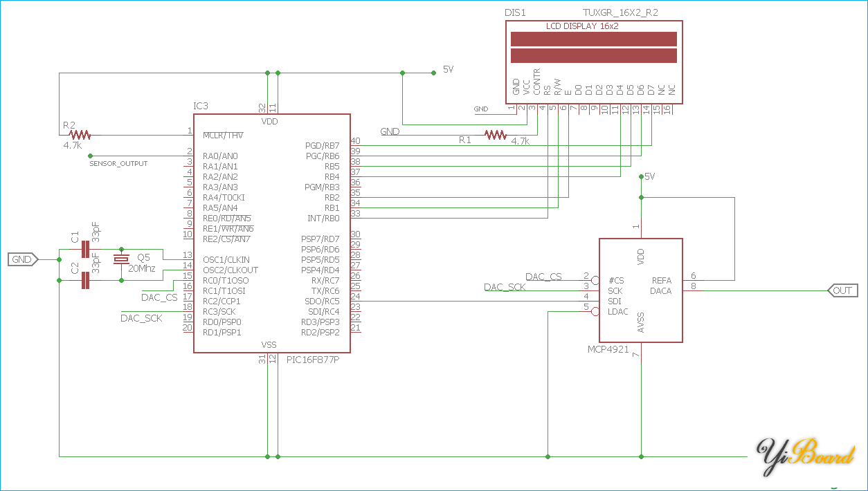Click the OUT port tag on the right
The width and height of the screenshot is (868, 491).
[x=842, y=290]
